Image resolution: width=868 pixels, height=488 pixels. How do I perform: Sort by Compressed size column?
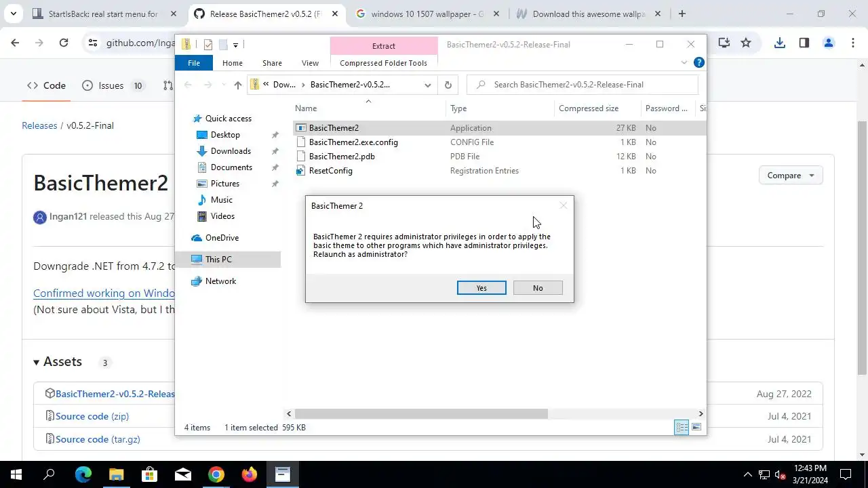tap(597, 108)
